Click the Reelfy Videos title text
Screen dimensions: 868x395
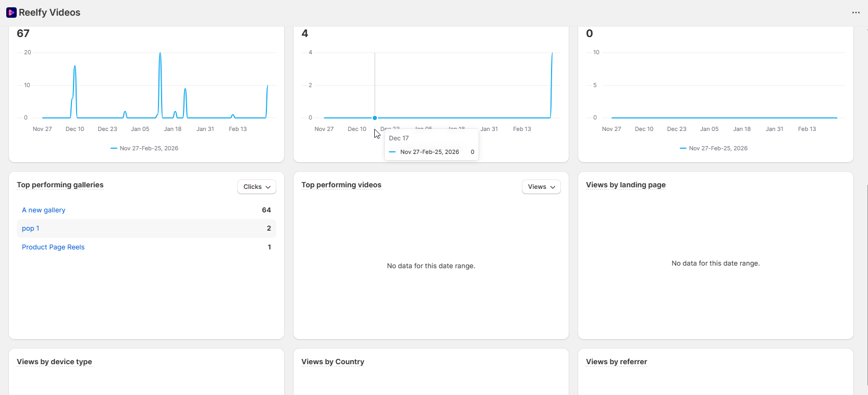click(x=50, y=13)
